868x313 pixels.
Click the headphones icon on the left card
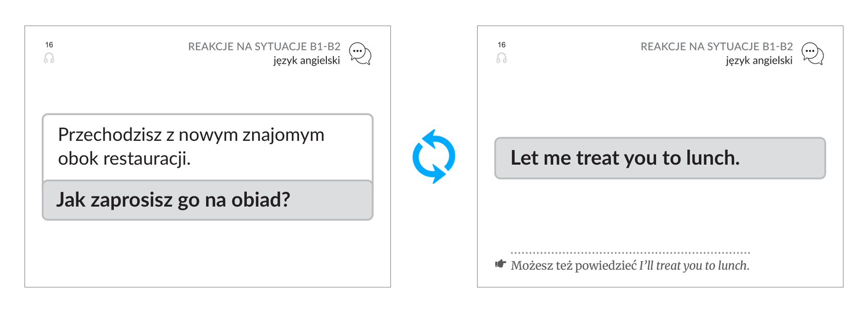click(49, 58)
